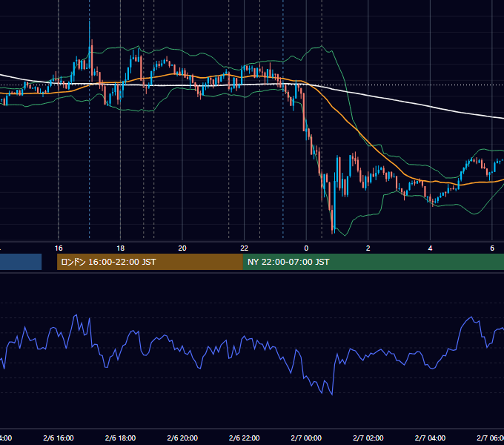Screen dimensions: 504x445
Task: Click the 2/6 16:00 date label
Action: click(59, 438)
